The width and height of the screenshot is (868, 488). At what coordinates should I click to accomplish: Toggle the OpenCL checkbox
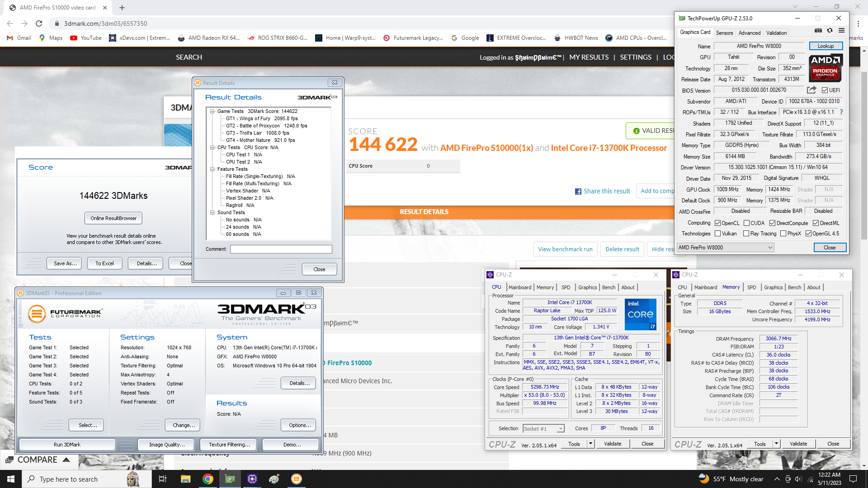tap(717, 223)
